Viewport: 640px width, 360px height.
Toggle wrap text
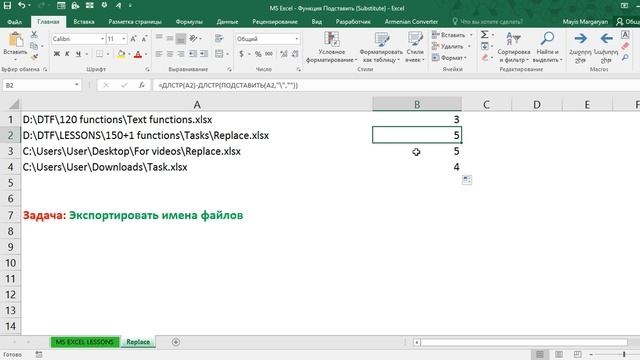click(219, 39)
